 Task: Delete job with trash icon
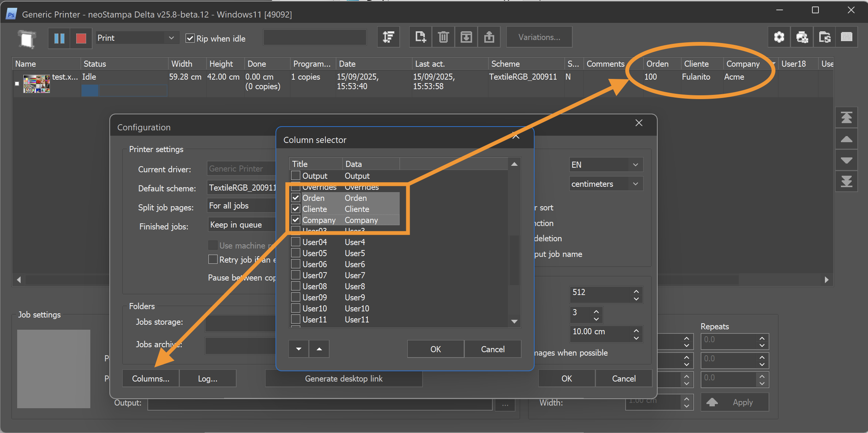[443, 37]
